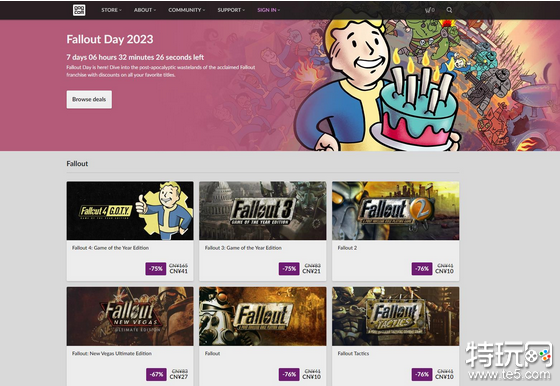Click the GOG.com logo icon

click(x=79, y=10)
